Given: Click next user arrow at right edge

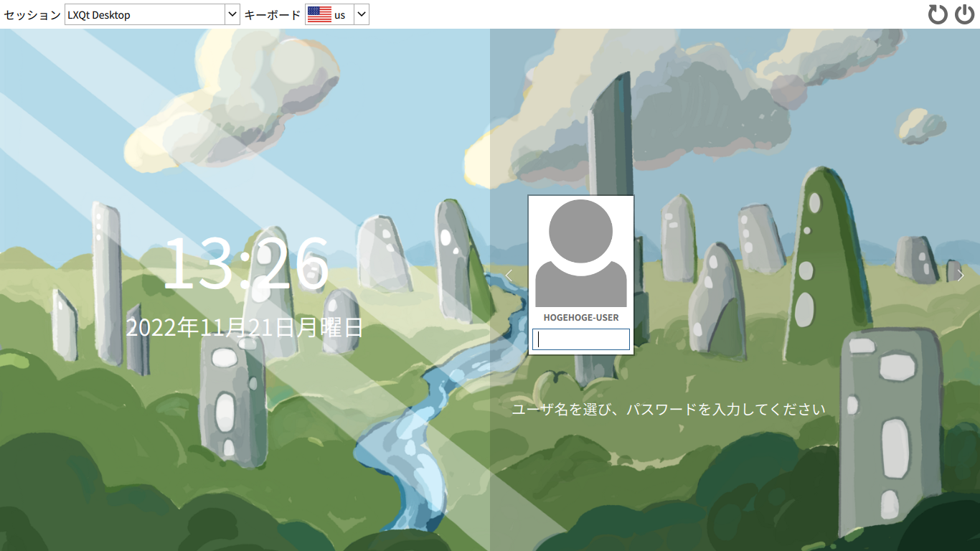Looking at the screenshot, I should [961, 275].
